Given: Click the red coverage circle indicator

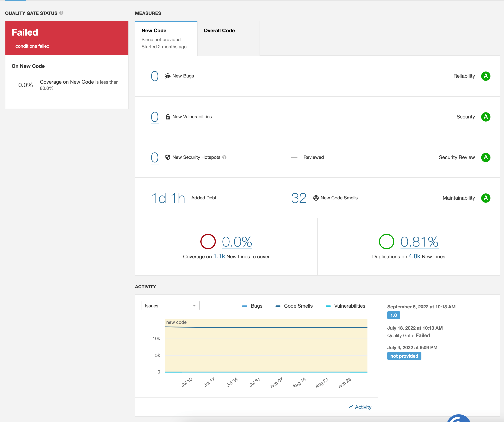Looking at the screenshot, I should click(x=208, y=242).
